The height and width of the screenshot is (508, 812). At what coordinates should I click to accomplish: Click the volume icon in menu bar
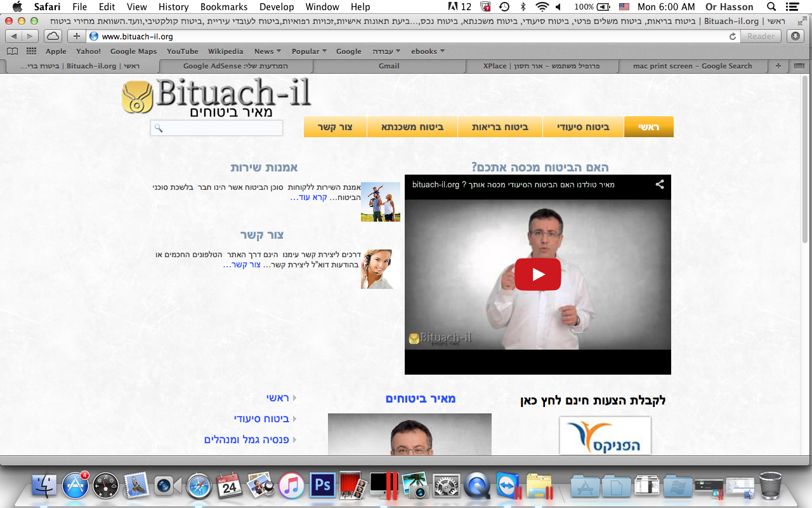(558, 7)
